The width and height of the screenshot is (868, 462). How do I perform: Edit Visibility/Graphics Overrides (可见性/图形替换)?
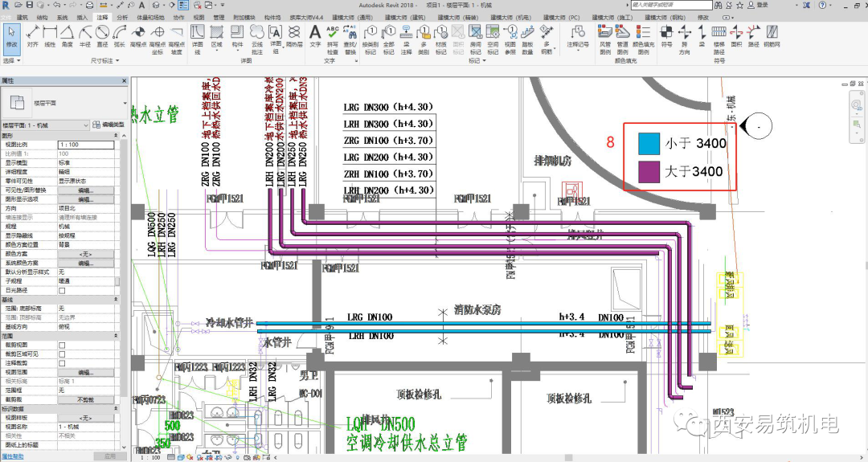(x=86, y=190)
